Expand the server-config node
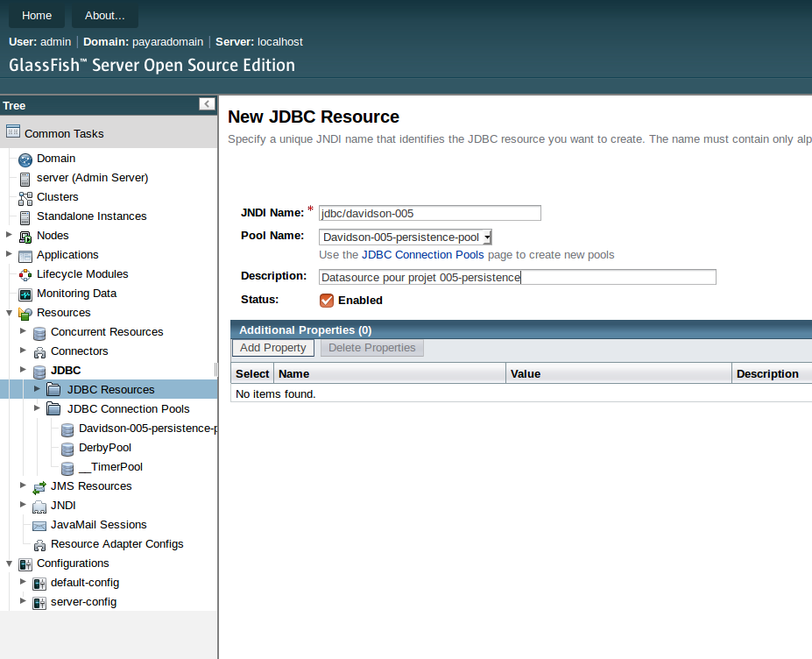This screenshot has height=659, width=812. click(x=23, y=600)
